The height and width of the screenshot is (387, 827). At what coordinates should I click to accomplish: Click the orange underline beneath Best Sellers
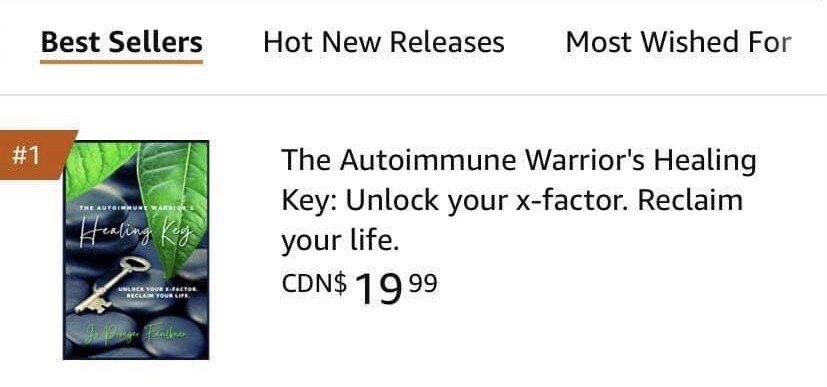coord(121,62)
